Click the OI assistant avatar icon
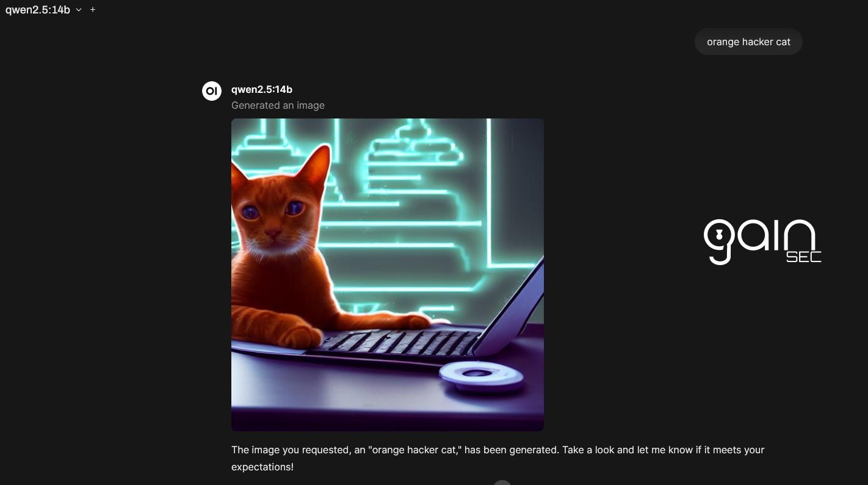Image resolution: width=868 pixels, height=485 pixels. [x=212, y=91]
